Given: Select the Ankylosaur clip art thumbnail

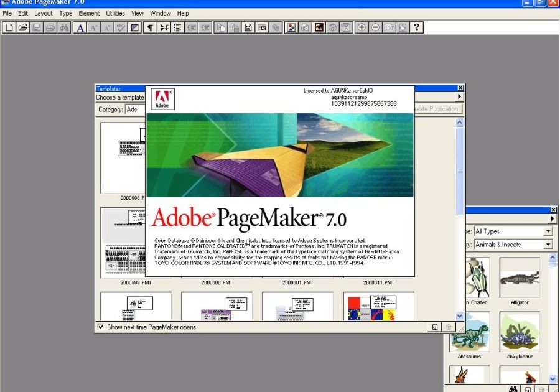Looking at the screenshot, I should pyautogui.click(x=520, y=332).
